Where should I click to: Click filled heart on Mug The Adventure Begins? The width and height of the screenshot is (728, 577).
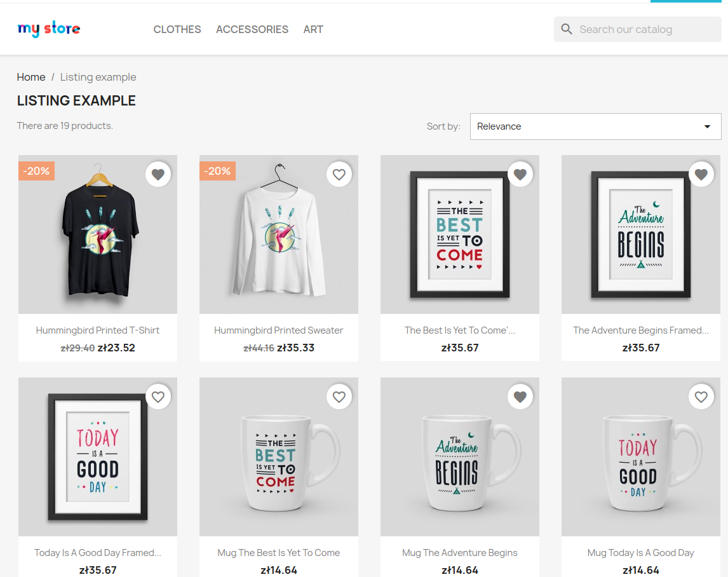point(520,397)
